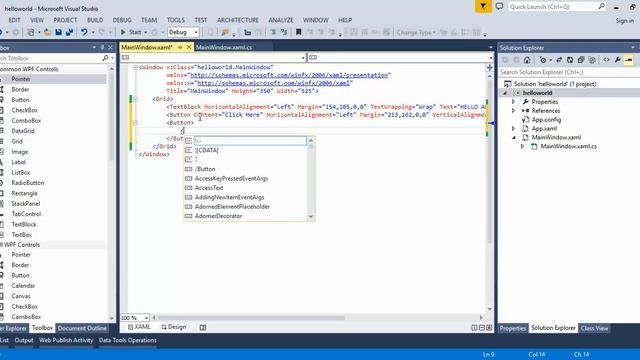The image size is (640, 360).
Task: Click the Pending Changes Filter clock icon
Action: (543, 60)
